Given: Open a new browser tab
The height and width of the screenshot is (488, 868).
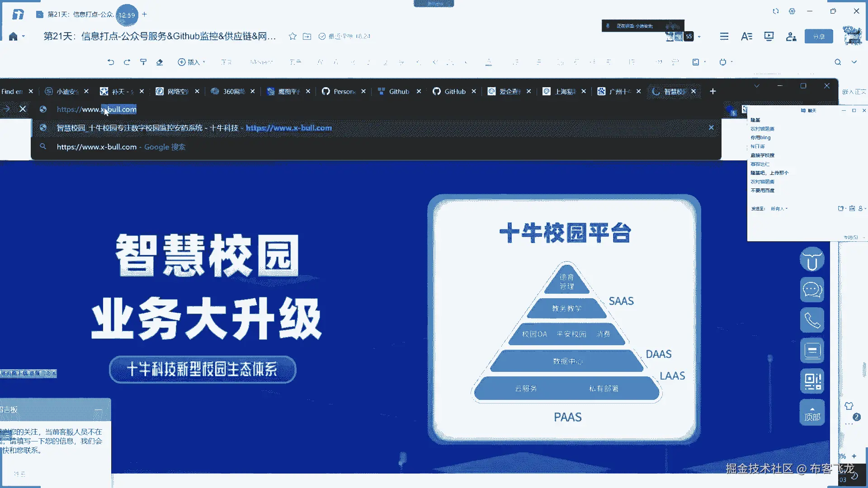Looking at the screenshot, I should click(712, 91).
